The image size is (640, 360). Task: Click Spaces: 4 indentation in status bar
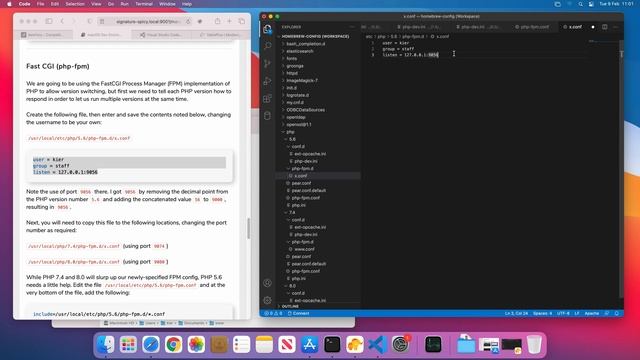(542, 313)
